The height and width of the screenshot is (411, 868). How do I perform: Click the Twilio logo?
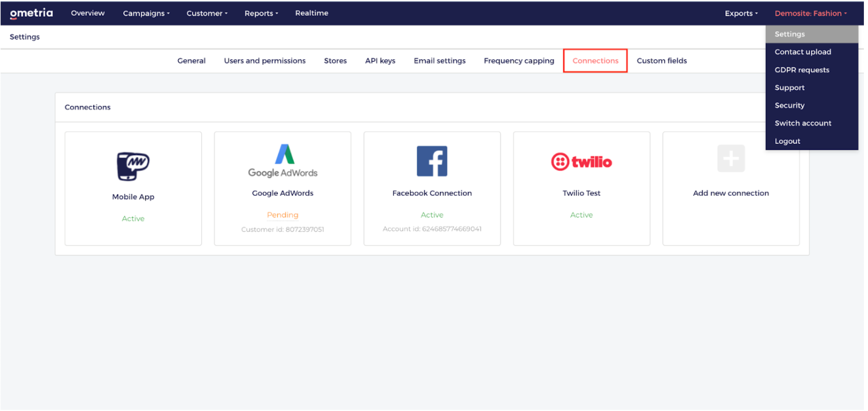coord(581,161)
